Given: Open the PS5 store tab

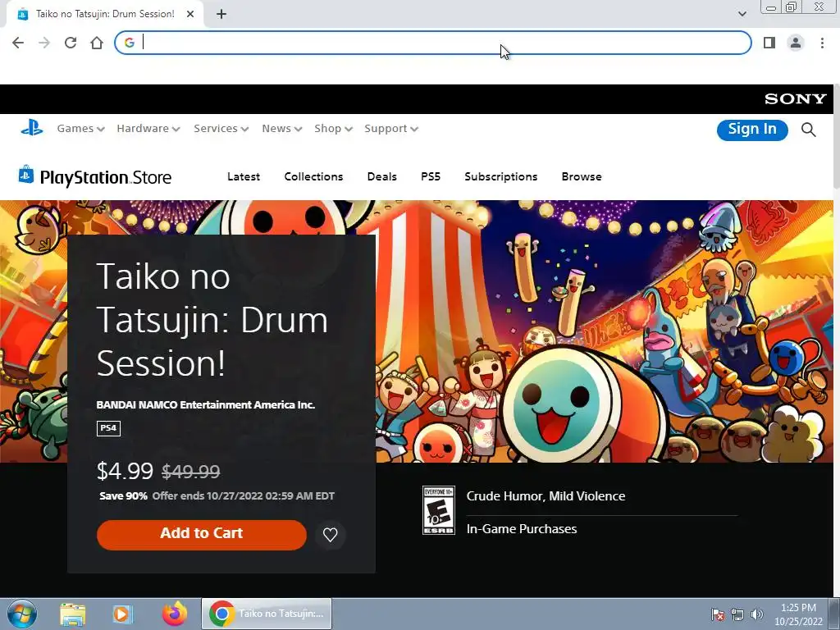Looking at the screenshot, I should [x=431, y=177].
